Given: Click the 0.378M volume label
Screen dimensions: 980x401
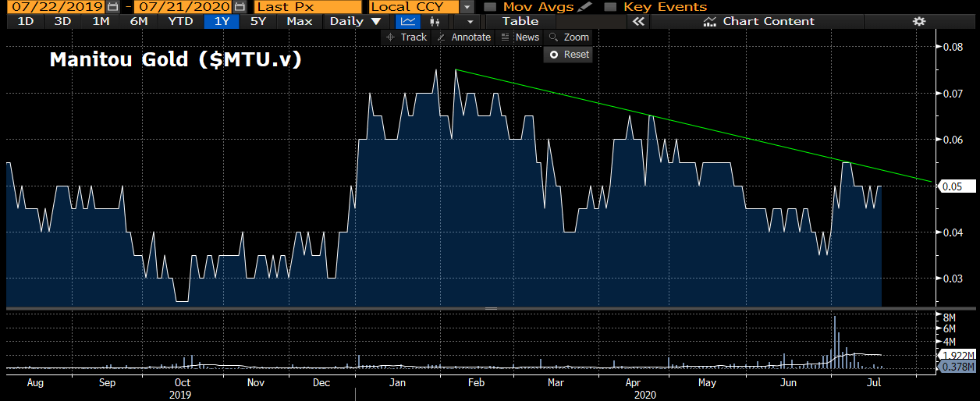Looking at the screenshot, I should [956, 367].
